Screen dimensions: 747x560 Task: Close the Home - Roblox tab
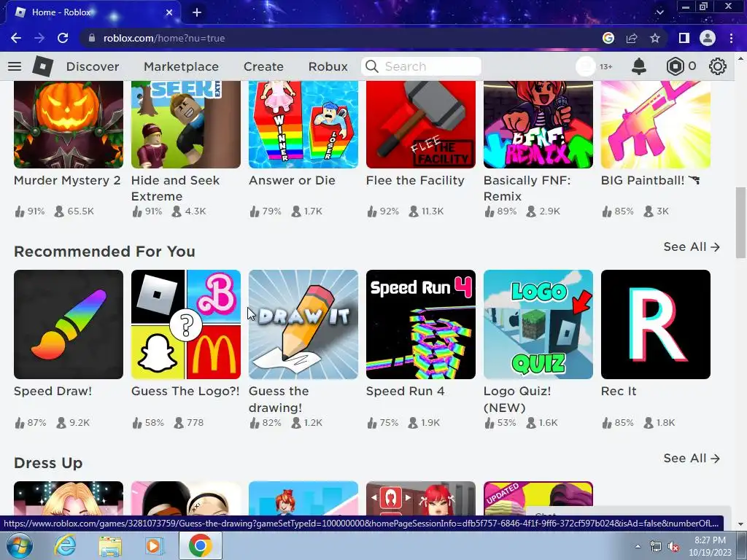point(169,12)
